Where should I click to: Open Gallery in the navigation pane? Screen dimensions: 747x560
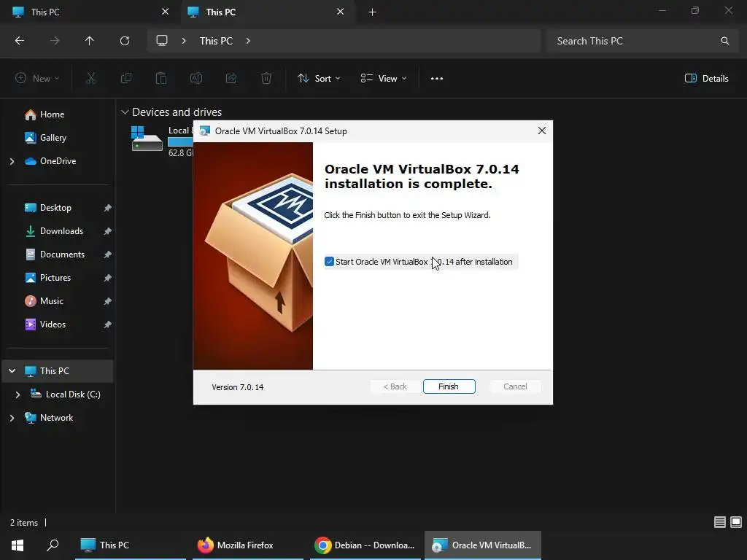(x=53, y=138)
